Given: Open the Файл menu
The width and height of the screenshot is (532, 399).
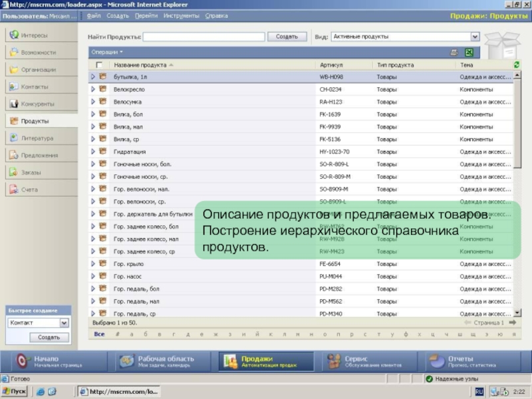Looking at the screenshot, I should pyautogui.click(x=94, y=16).
